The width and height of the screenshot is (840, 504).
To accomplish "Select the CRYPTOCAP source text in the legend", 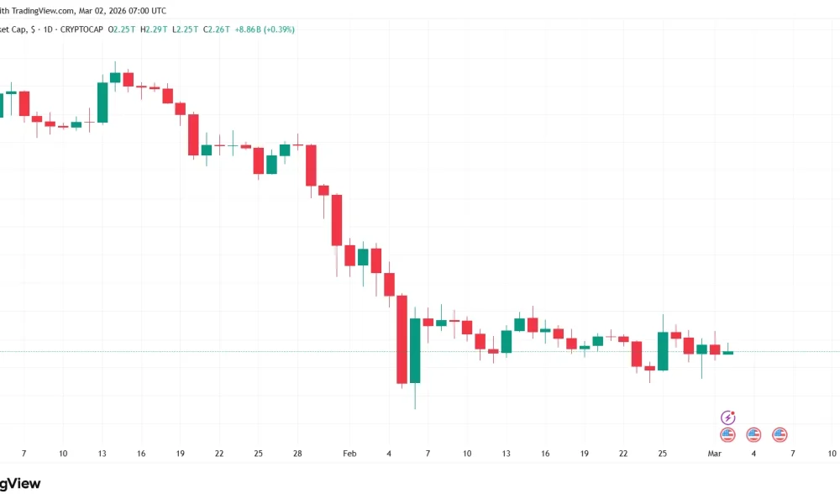I will 80,29.
